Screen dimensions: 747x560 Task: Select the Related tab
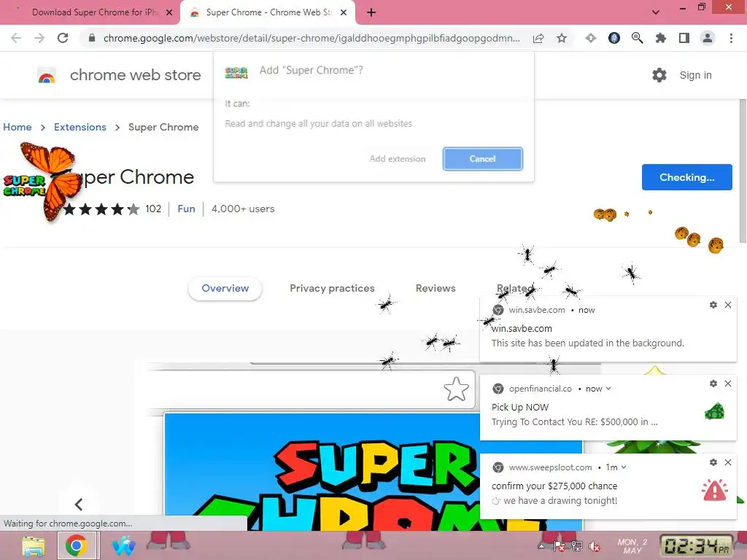coord(515,288)
